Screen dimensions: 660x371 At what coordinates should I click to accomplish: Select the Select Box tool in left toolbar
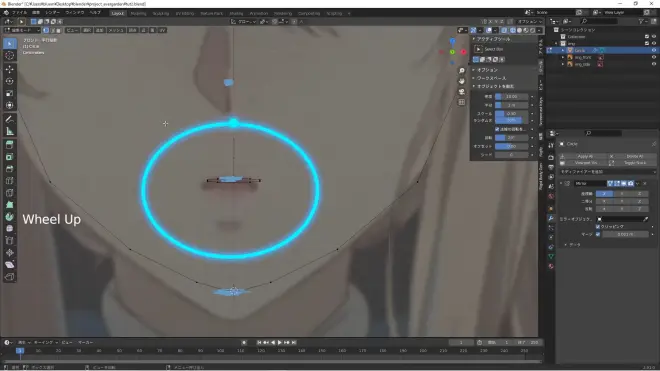click(10, 43)
